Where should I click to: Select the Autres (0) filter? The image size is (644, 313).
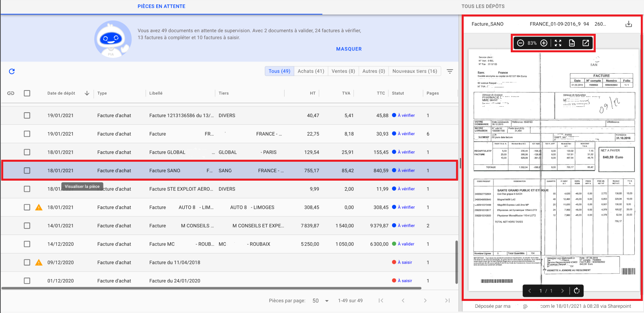374,71
